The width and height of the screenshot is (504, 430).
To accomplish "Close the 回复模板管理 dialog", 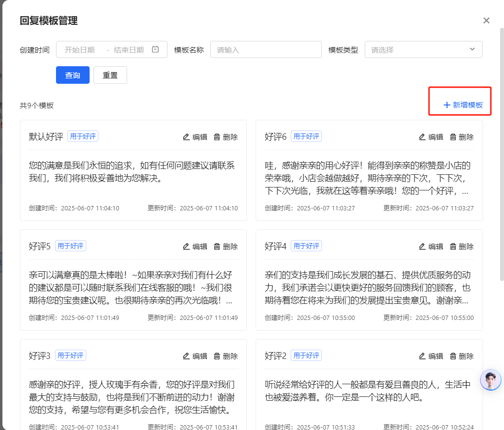I will click(x=486, y=20).
